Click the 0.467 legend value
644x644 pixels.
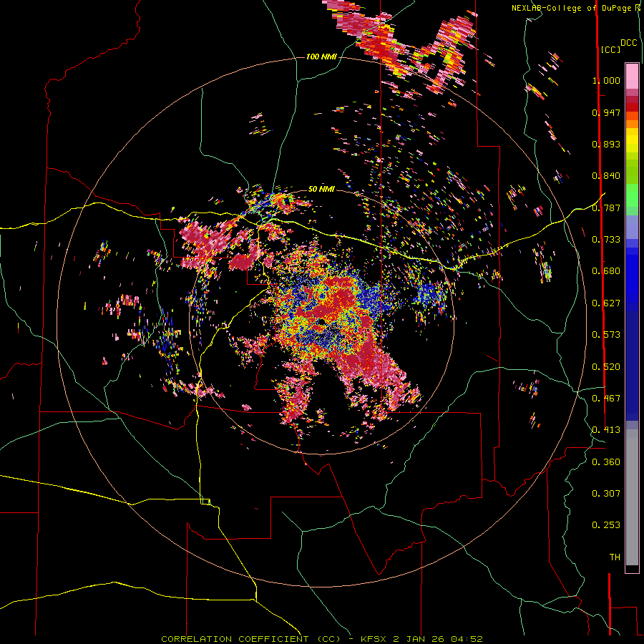coord(606,399)
